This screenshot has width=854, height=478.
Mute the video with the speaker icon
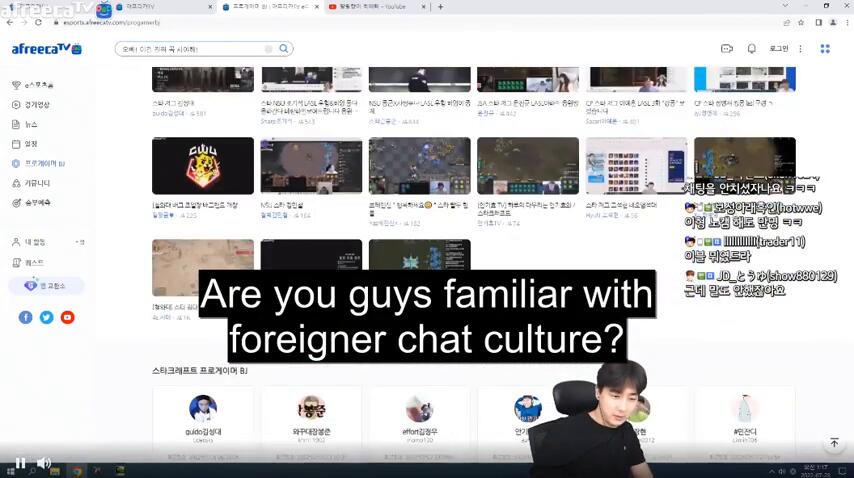click(x=44, y=463)
